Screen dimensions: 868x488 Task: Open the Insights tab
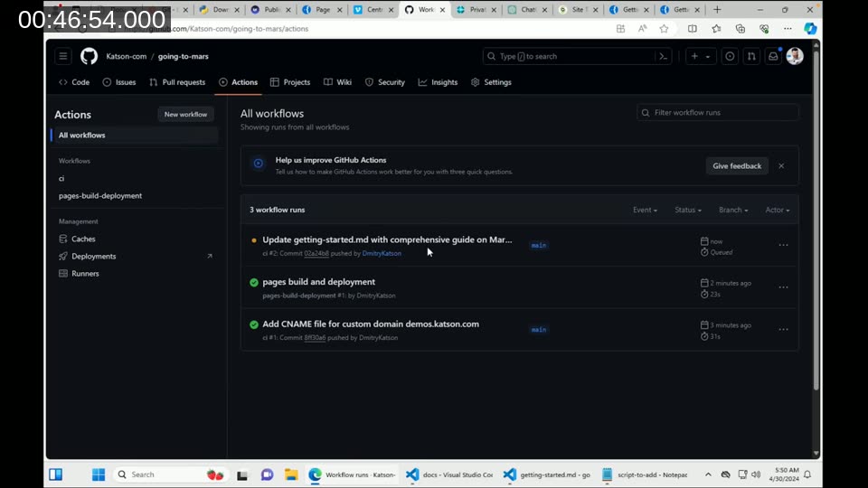click(438, 82)
